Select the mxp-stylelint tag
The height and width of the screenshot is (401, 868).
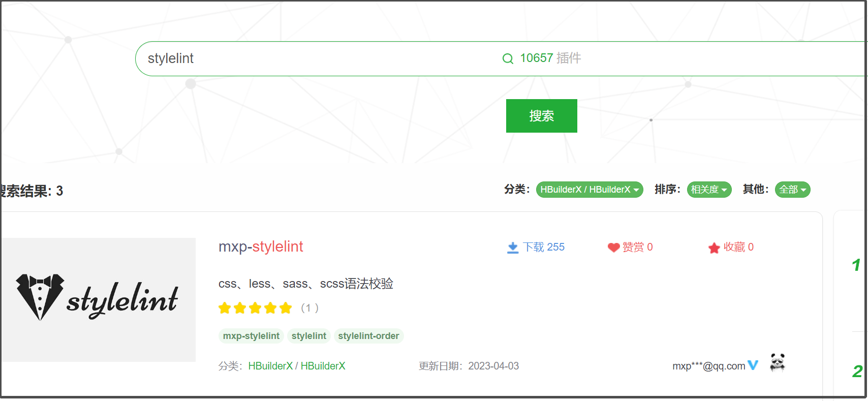(x=251, y=336)
